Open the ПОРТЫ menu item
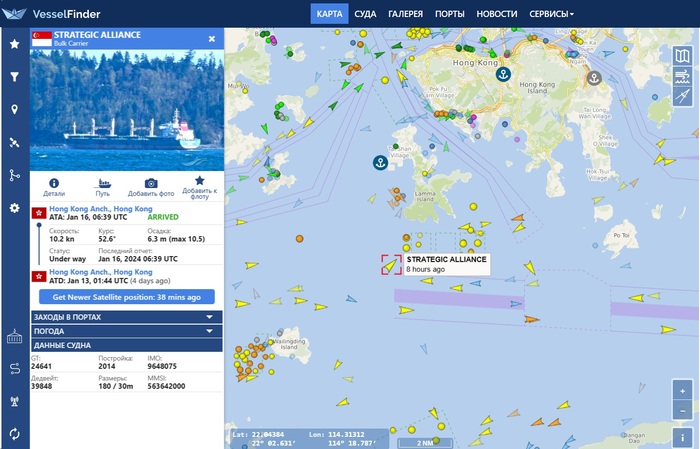The width and height of the screenshot is (700, 449). pos(450,14)
